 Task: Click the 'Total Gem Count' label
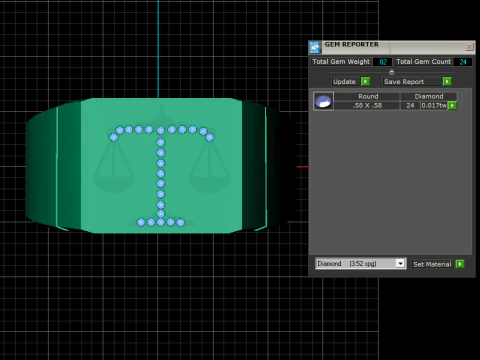(x=424, y=62)
